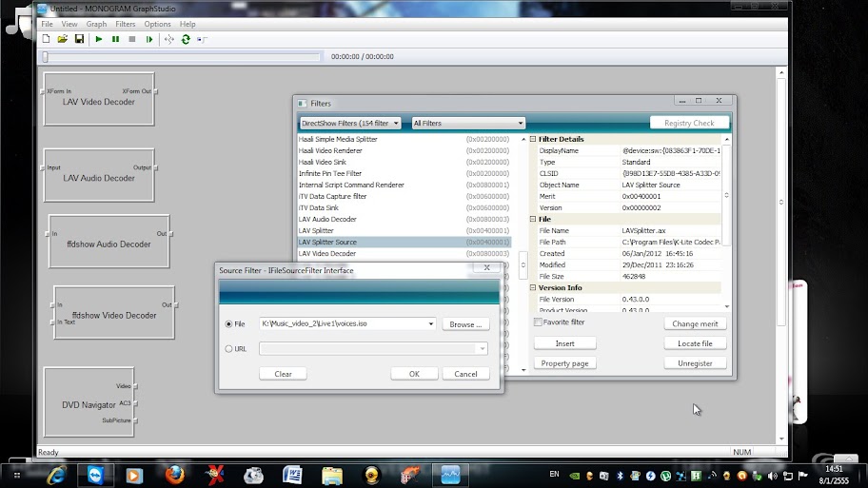868x488 pixels.
Task: Open the All Filters dropdown
Action: pyautogui.click(x=468, y=124)
